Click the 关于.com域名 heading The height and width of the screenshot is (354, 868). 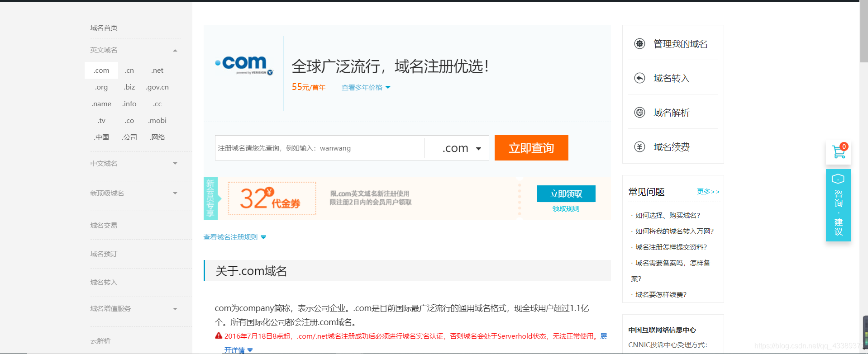(x=251, y=271)
